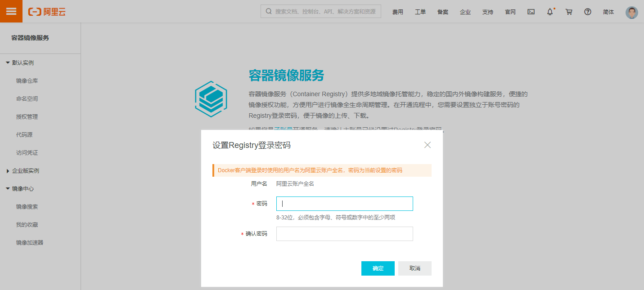Cancel with the 取消 button
Image resolution: width=644 pixels, height=290 pixels.
pos(415,268)
